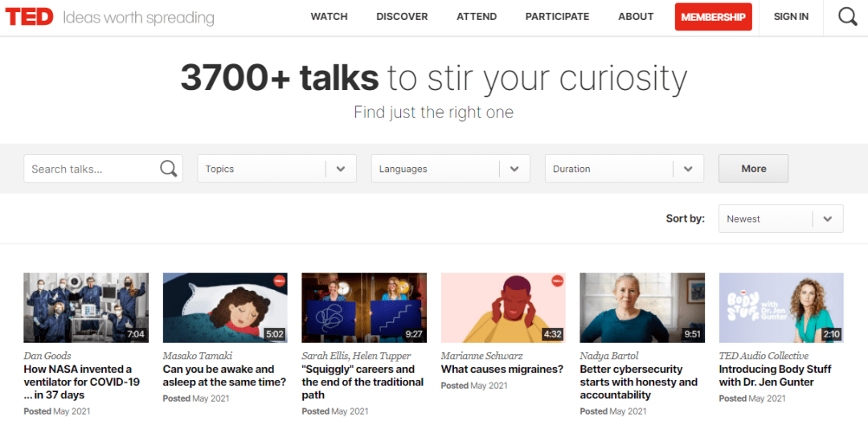The width and height of the screenshot is (868, 425).
Task: Click speaker name Dan Goods
Action: (47, 356)
